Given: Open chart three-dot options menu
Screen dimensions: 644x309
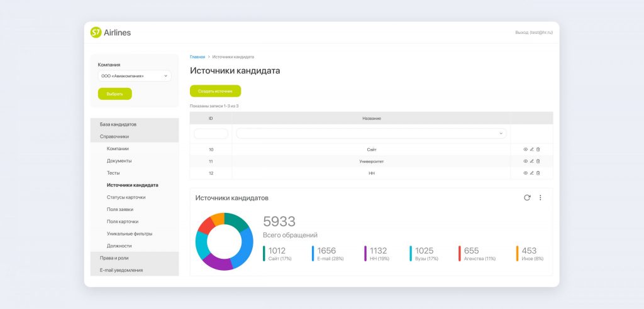Looking at the screenshot, I should 540,198.
